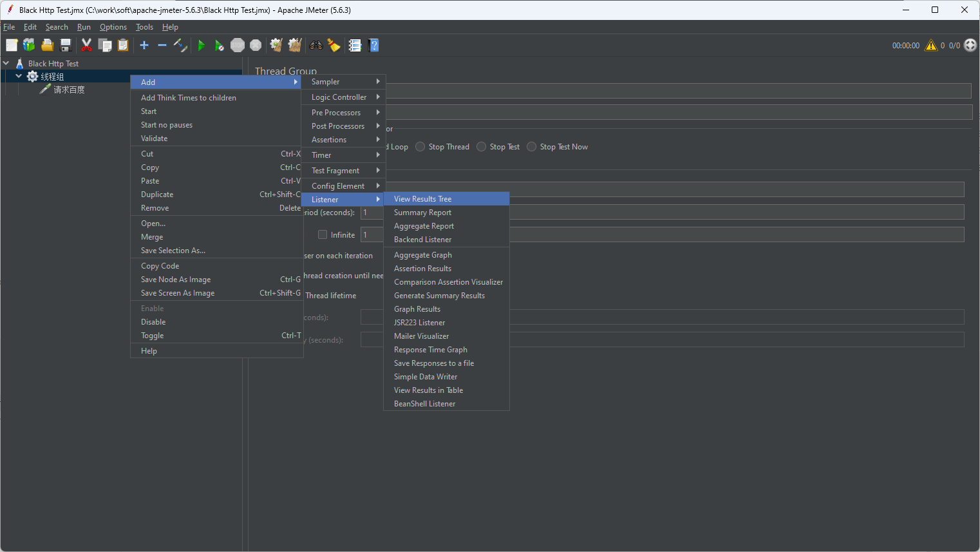Image resolution: width=980 pixels, height=552 pixels.
Task: Select the 请求百度 sampler dropper icon
Action: pyautogui.click(x=45, y=89)
